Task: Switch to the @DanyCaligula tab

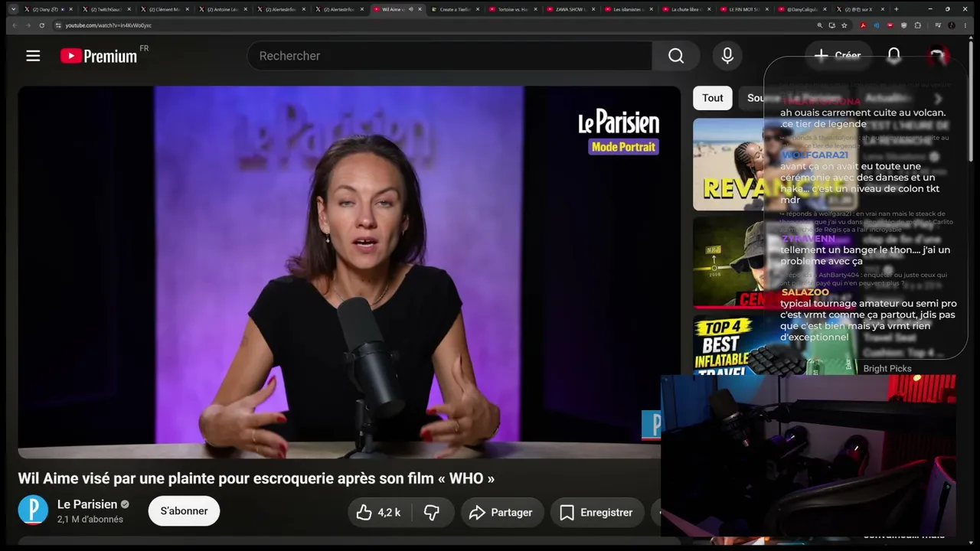Action: click(x=802, y=9)
